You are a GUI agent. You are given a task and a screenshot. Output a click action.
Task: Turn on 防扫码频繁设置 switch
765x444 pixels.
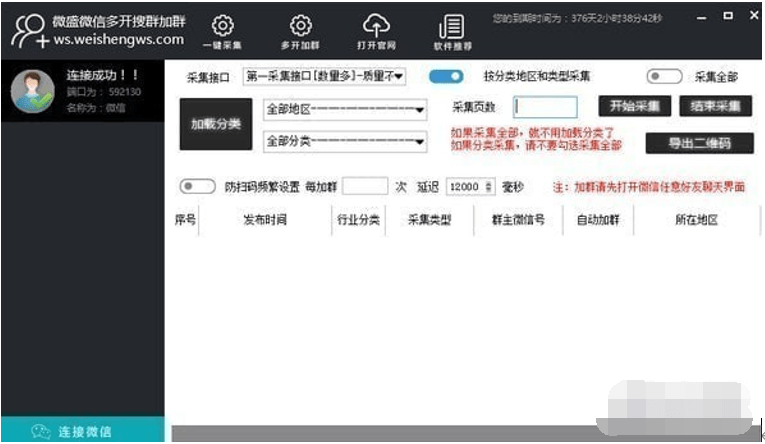[x=197, y=186]
